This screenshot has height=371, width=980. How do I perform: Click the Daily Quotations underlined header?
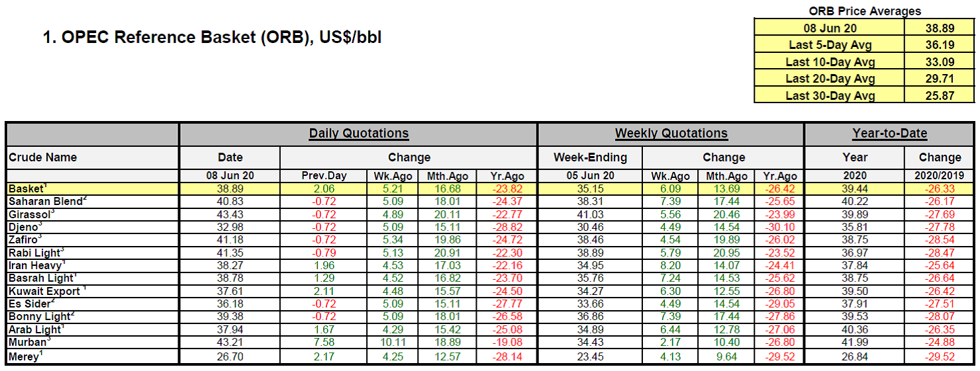click(x=358, y=134)
